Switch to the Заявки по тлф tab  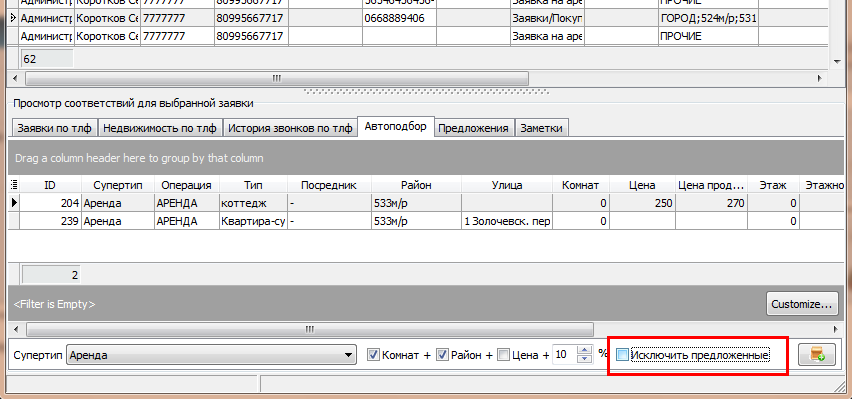coord(54,128)
